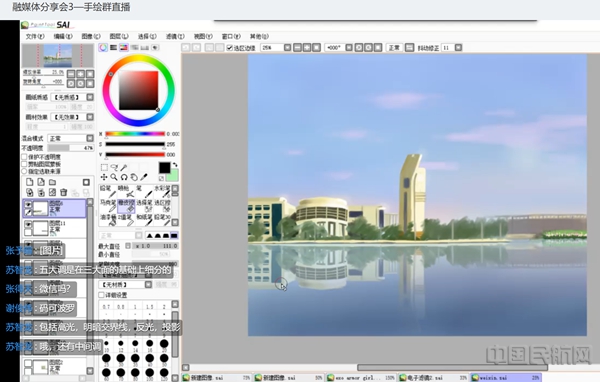
Task: Toggle the 详细设置 advanced settings checkbox
Action: click(x=101, y=295)
